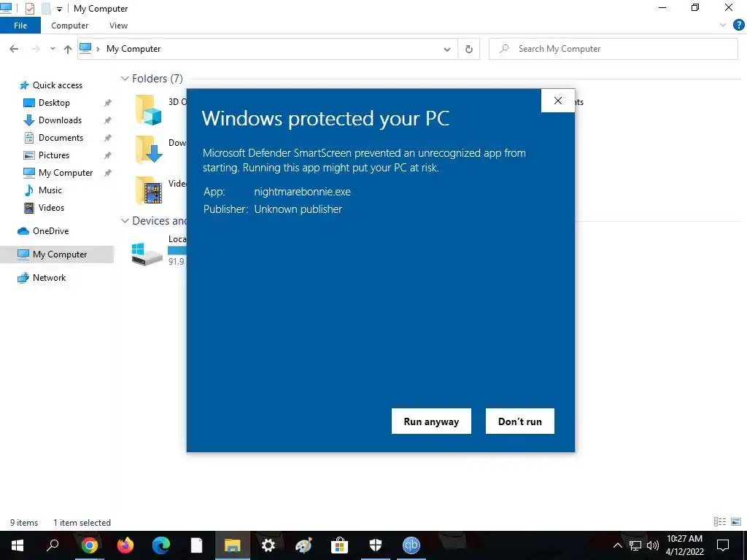Click File Explorer taskbar icon
747x560 pixels.
233,545
